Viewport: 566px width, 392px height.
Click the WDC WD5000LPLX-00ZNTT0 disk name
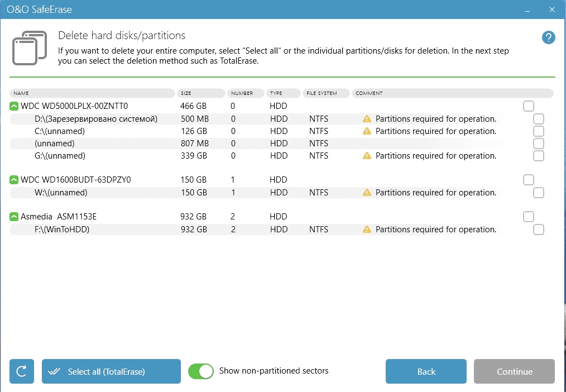[x=74, y=106]
